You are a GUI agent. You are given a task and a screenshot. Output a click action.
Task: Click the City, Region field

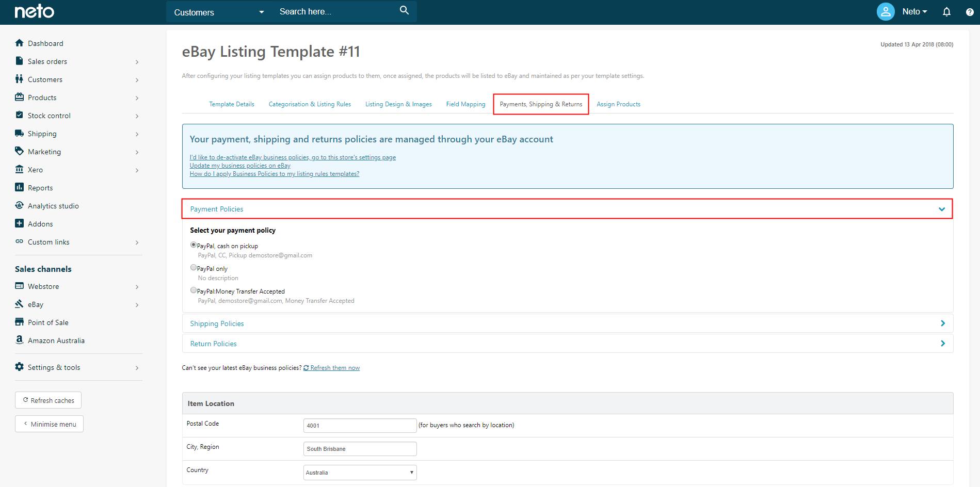coord(360,449)
